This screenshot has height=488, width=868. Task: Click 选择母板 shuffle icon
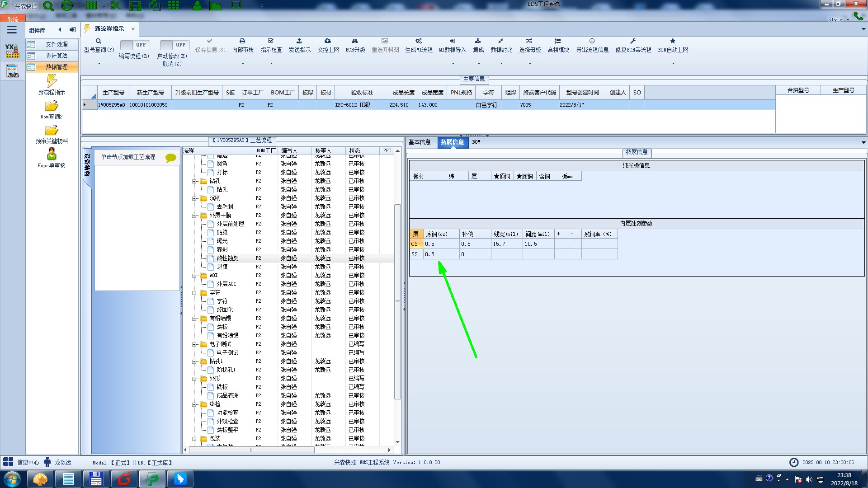(x=529, y=41)
